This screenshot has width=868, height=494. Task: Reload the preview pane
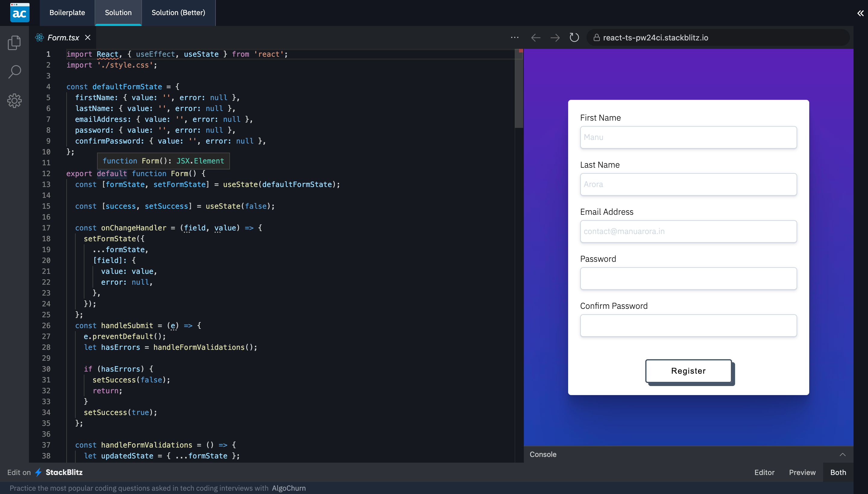pos(574,37)
